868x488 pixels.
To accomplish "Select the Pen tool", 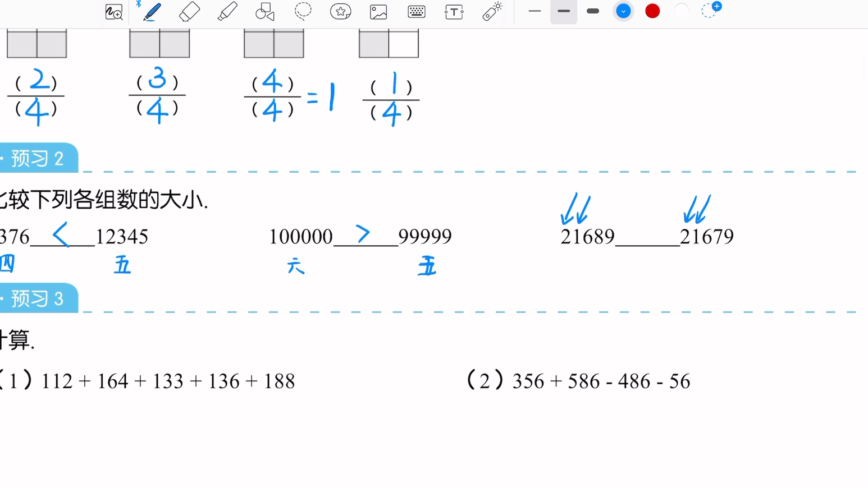I will 152,12.
